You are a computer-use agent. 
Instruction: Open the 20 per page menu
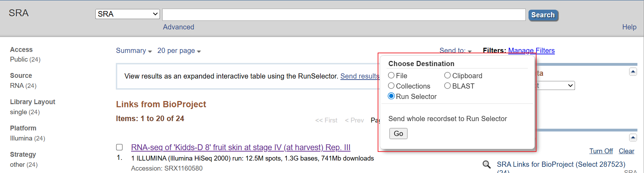(179, 51)
